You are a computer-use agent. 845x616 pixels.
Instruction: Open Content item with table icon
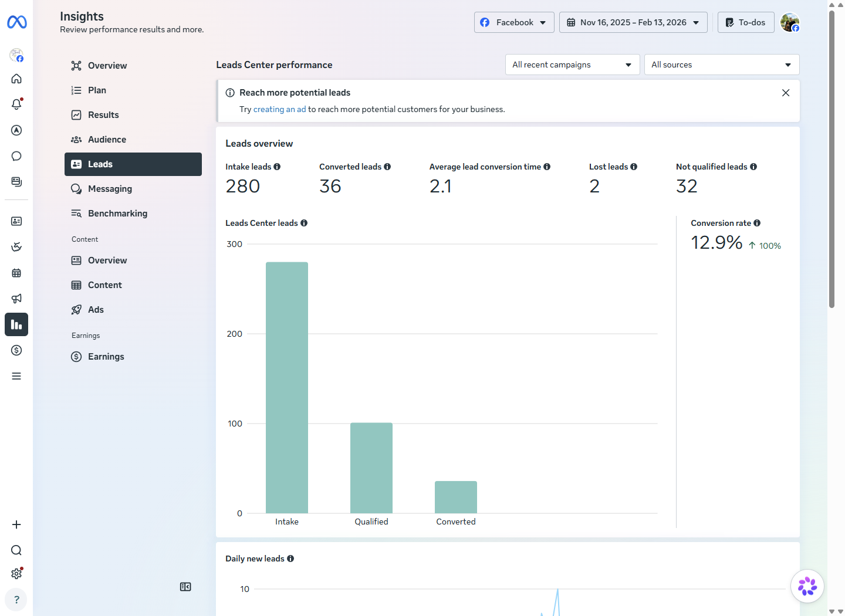[x=133, y=285]
